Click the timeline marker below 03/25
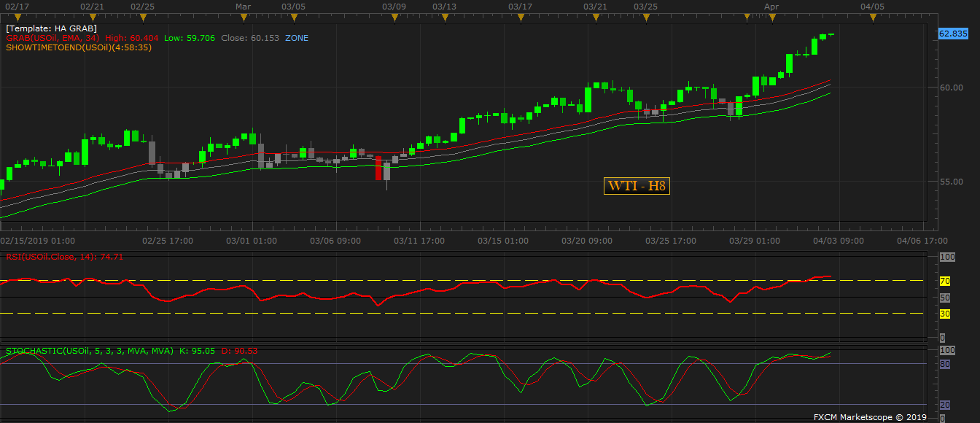Screen dimensions: 980x423 point(645,16)
